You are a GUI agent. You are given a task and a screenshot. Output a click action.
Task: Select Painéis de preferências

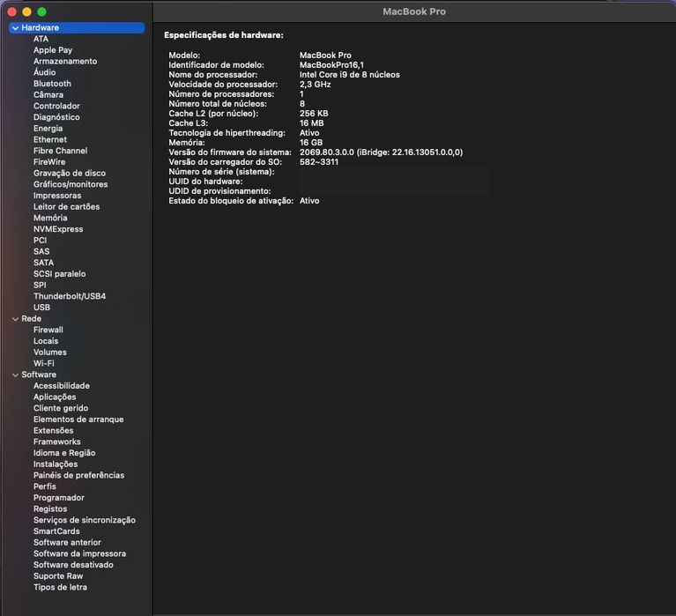[x=79, y=476]
